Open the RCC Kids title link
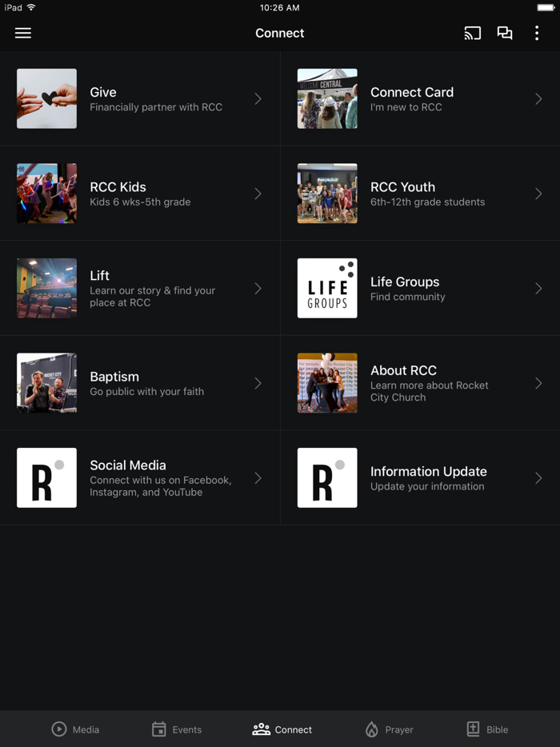Image resolution: width=560 pixels, height=747 pixels. (118, 187)
